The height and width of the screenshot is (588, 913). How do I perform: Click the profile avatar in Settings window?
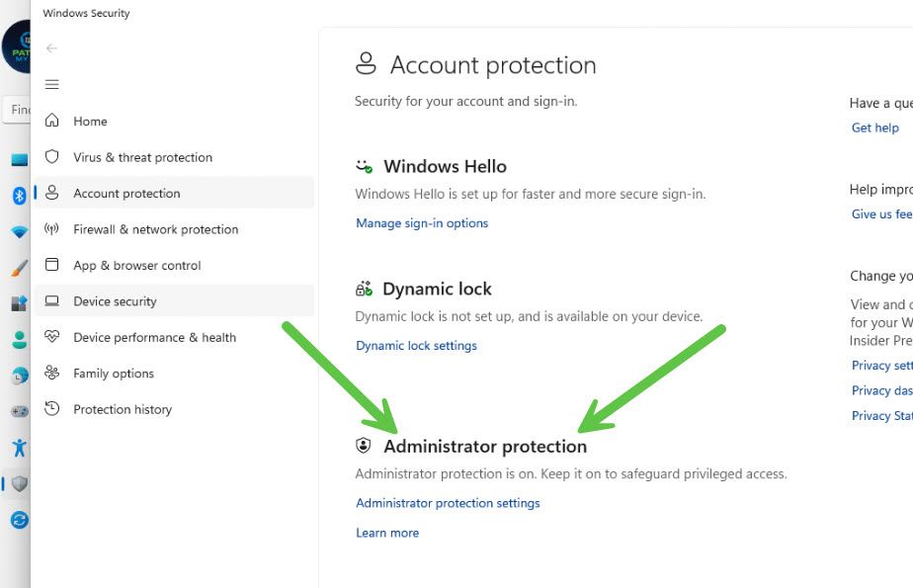click(x=16, y=46)
